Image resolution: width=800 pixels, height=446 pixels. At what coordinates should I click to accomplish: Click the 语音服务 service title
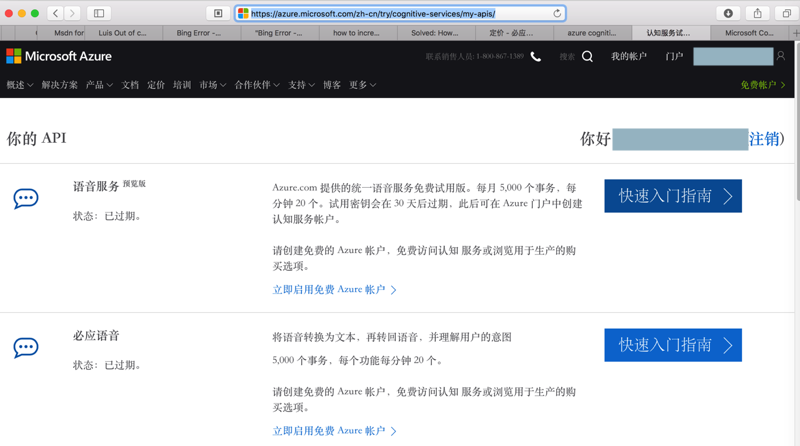pos(96,186)
